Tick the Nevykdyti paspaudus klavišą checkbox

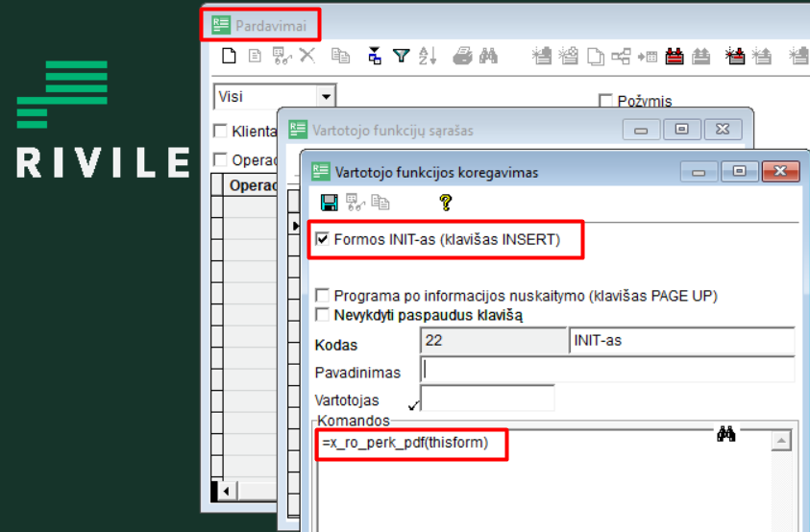point(323,315)
